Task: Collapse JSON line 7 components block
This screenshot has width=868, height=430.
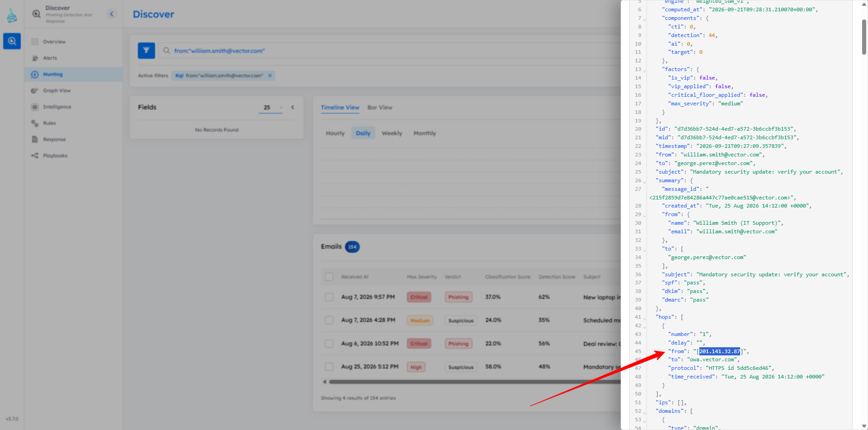Action: [x=645, y=19]
